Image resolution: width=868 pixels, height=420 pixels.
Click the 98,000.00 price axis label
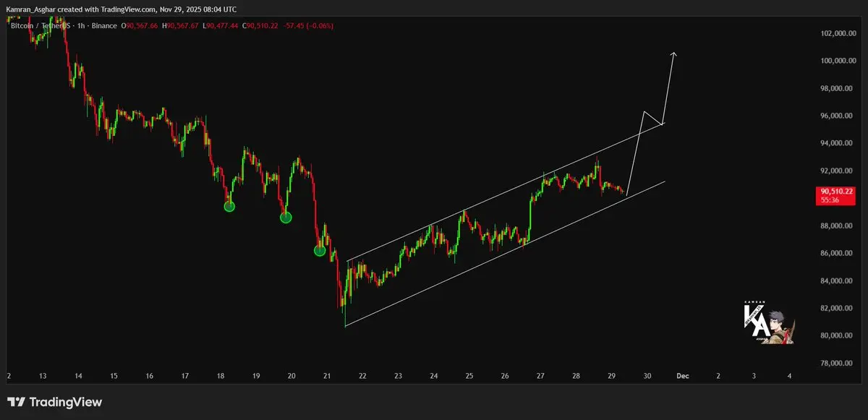click(835, 89)
